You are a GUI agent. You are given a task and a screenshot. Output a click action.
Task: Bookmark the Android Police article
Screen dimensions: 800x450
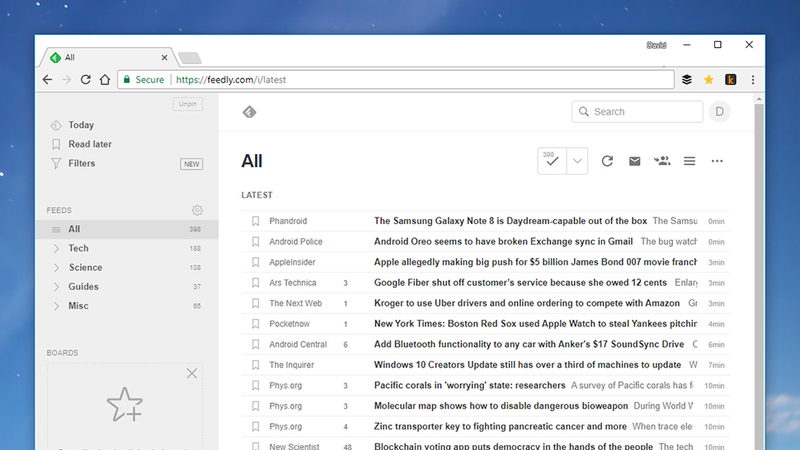(x=256, y=241)
